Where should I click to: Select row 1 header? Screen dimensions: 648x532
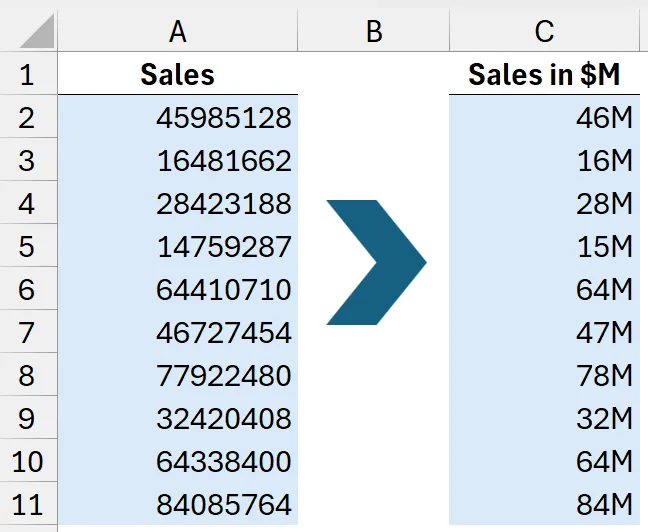coord(27,74)
